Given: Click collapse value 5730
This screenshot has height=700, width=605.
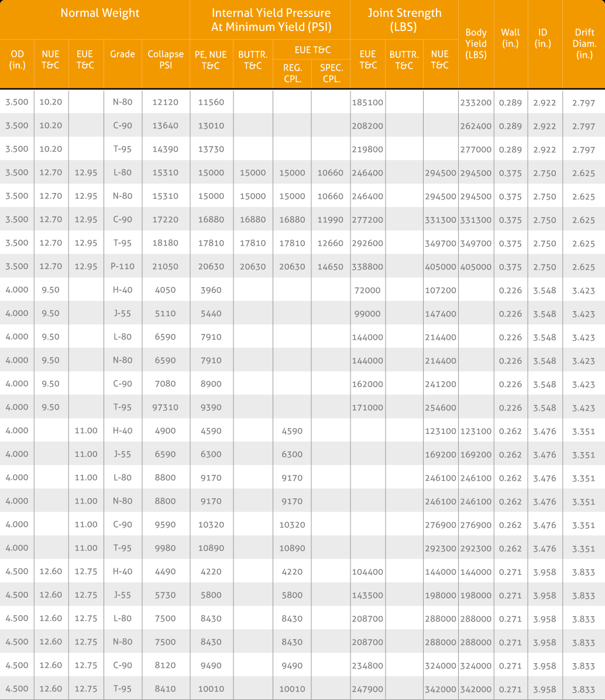Looking at the screenshot, I should (x=166, y=595).
